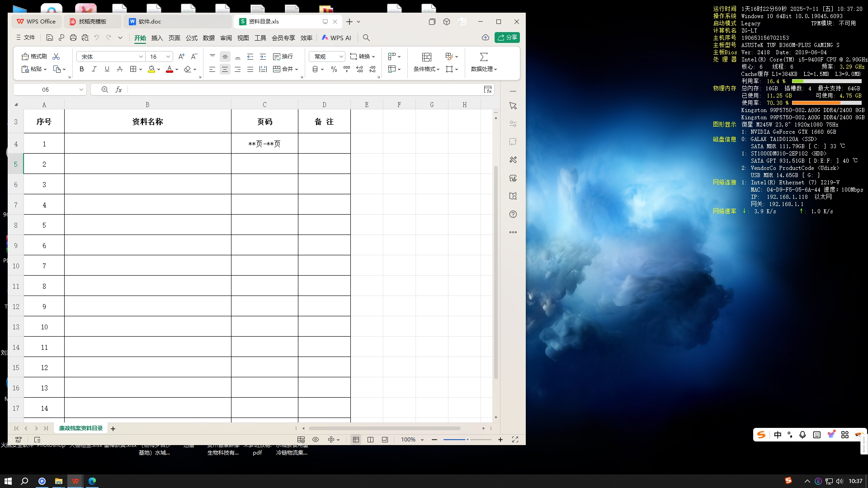Open the font size 16 dropdown
Screen dimensions: 868x488
tap(168, 56)
